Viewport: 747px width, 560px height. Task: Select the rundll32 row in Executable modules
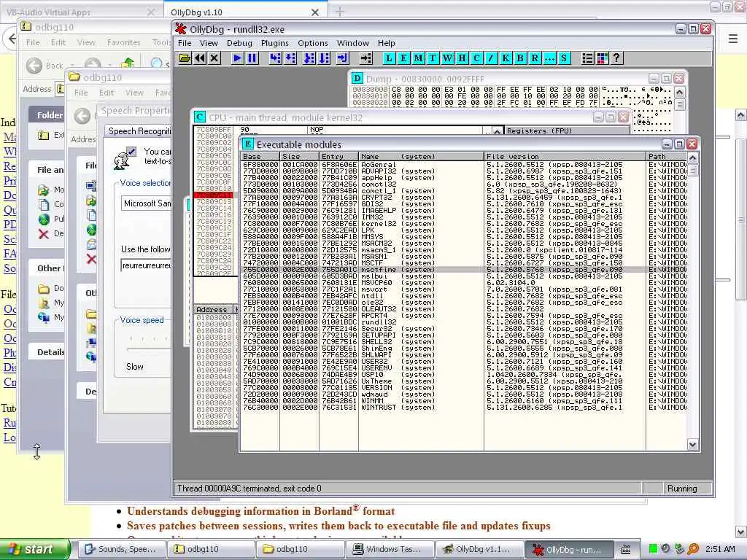(464, 322)
